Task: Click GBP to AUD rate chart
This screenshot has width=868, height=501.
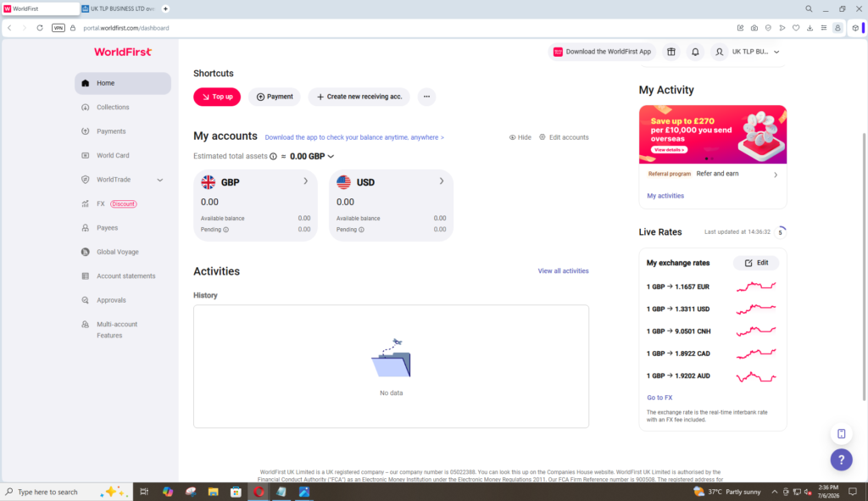Action: (x=756, y=376)
